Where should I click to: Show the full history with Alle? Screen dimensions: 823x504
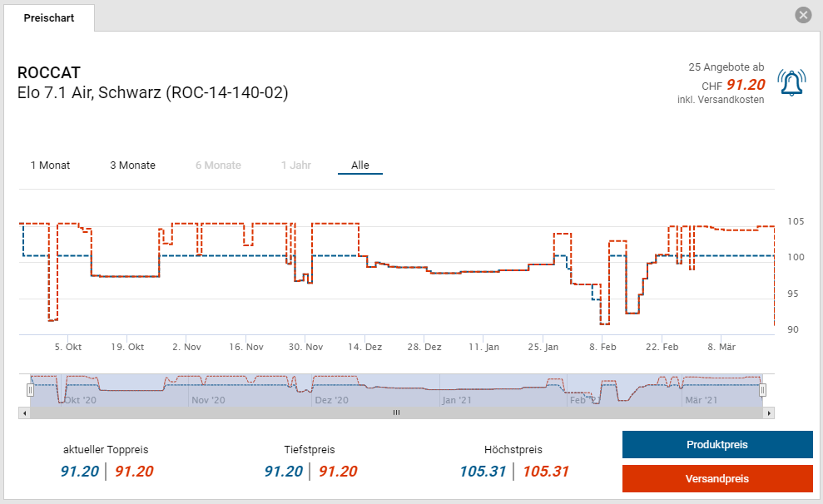(359, 165)
